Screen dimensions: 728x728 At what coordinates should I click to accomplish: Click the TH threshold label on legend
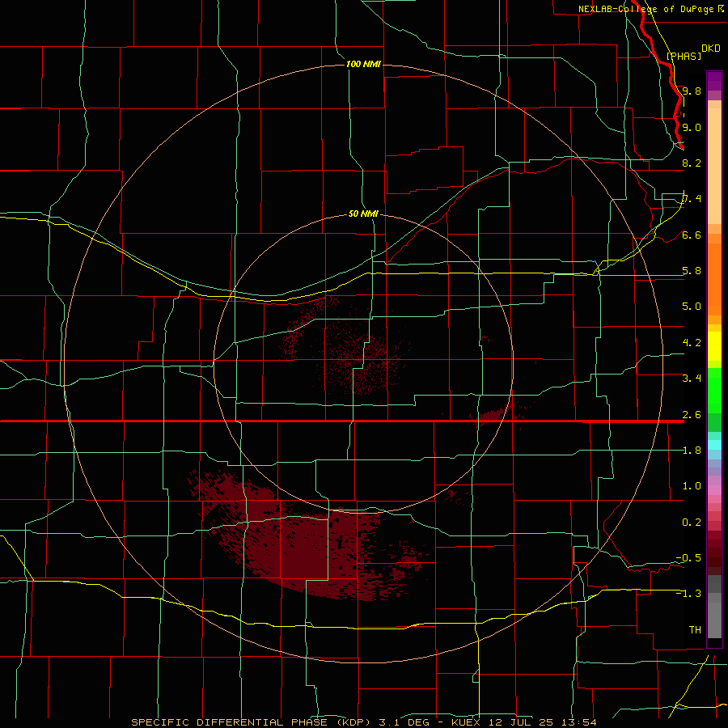click(695, 629)
